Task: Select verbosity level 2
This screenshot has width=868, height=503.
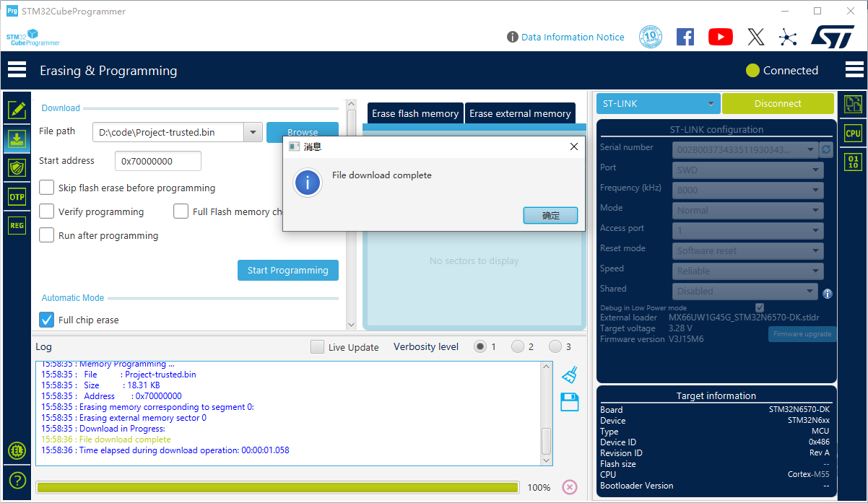Action: (x=517, y=346)
